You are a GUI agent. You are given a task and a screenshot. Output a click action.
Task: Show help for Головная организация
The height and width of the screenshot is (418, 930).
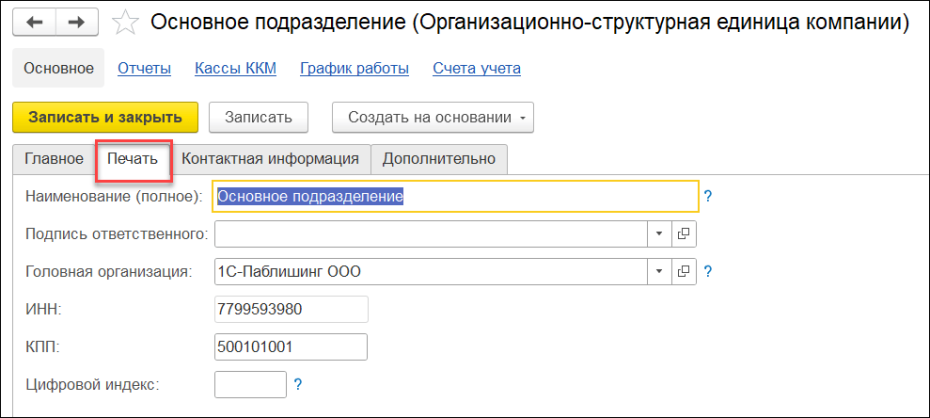tap(707, 272)
